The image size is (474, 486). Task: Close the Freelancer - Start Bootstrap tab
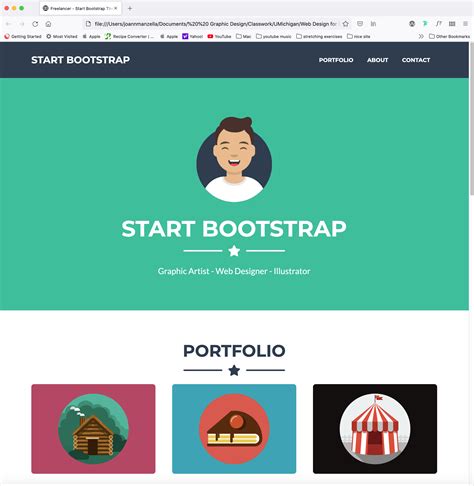click(116, 8)
